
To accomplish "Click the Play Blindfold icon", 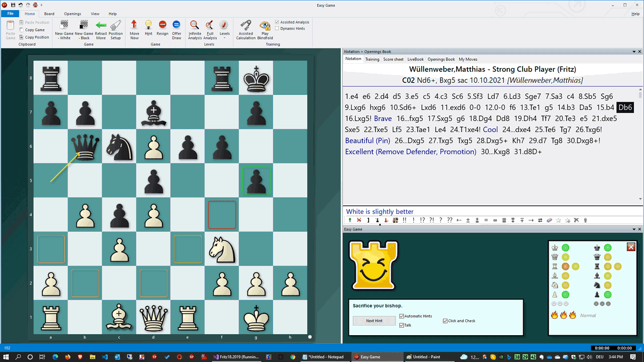I will point(265,25).
